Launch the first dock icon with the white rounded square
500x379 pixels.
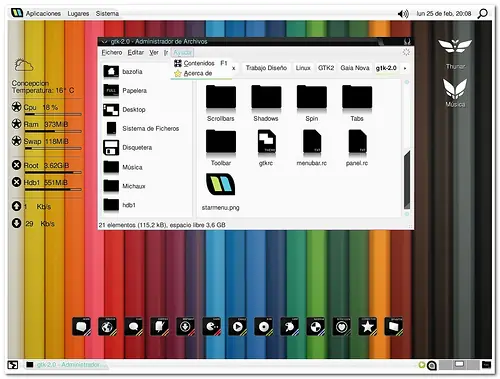click(82, 327)
